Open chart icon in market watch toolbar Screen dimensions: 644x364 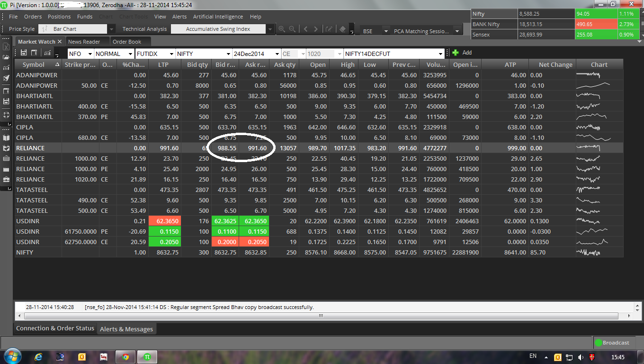[x=47, y=53]
